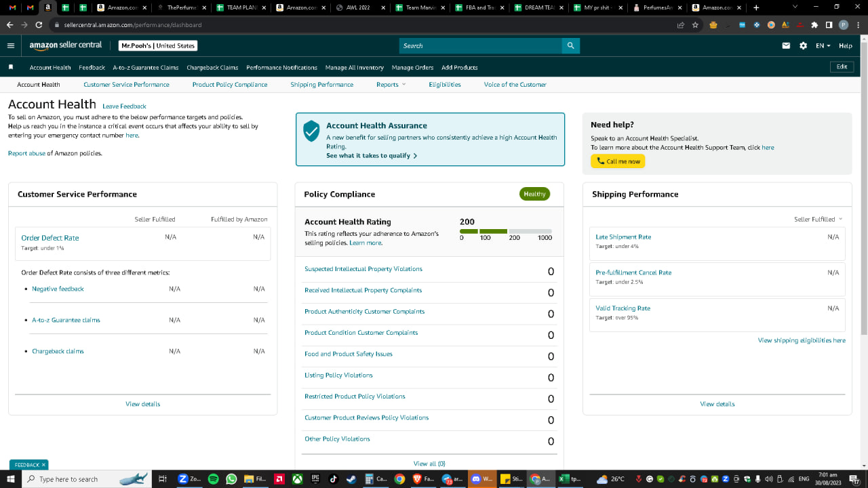868x488 pixels.
Task: Open the Eligibilities tab
Action: point(445,85)
